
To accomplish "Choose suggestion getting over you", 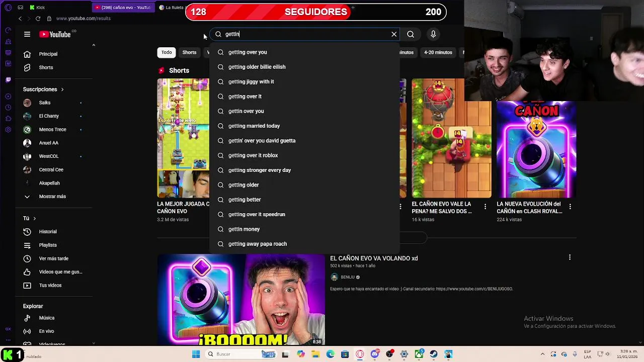I will (x=305, y=52).
